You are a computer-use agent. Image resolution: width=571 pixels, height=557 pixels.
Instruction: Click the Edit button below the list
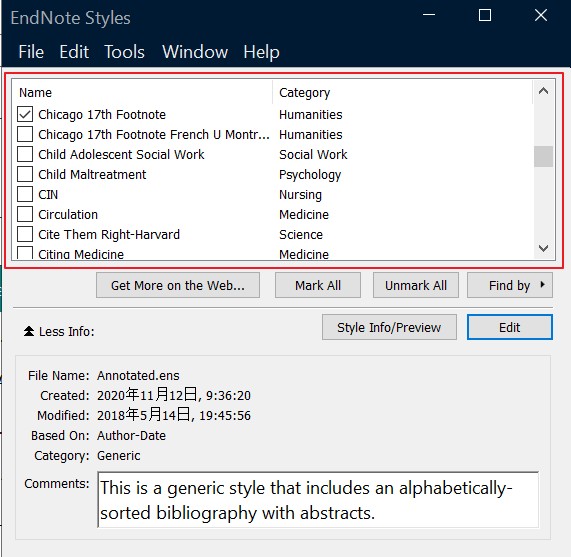510,327
